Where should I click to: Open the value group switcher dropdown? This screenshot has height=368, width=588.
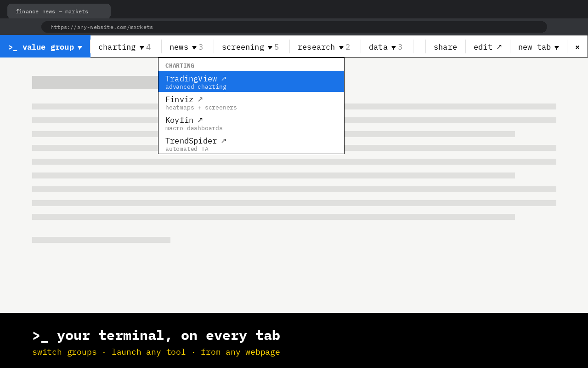click(x=45, y=46)
